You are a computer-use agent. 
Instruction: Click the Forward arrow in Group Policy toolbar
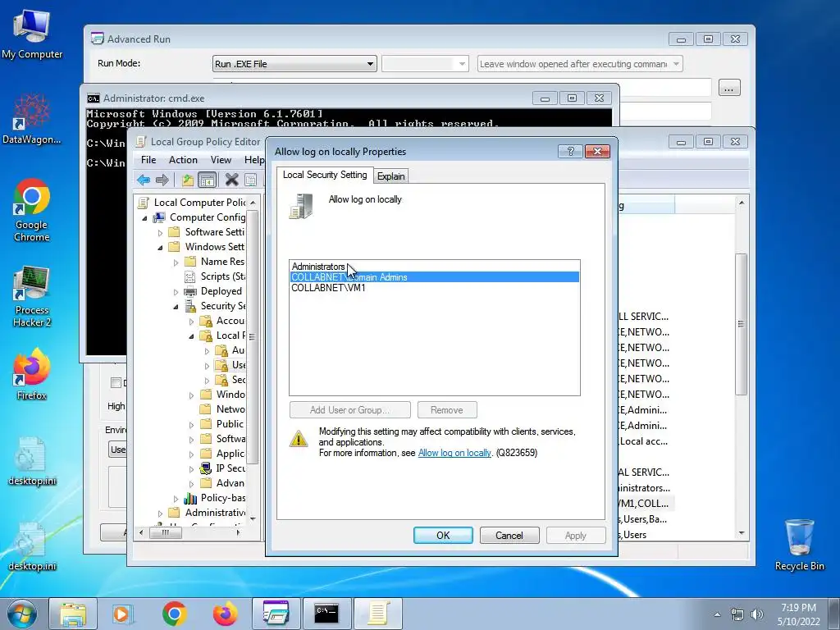pos(162,180)
